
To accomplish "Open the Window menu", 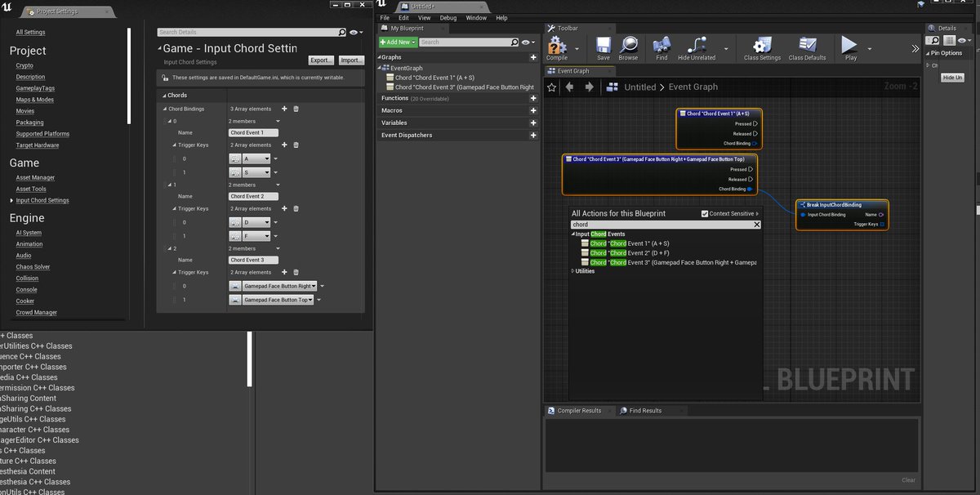I will pos(476,18).
